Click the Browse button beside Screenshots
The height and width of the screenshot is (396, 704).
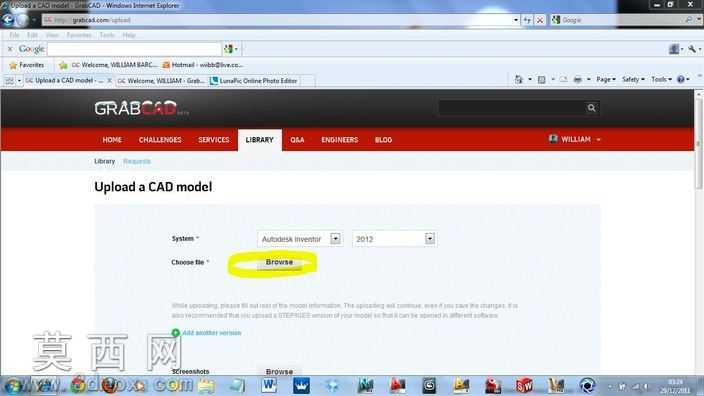coord(279,371)
